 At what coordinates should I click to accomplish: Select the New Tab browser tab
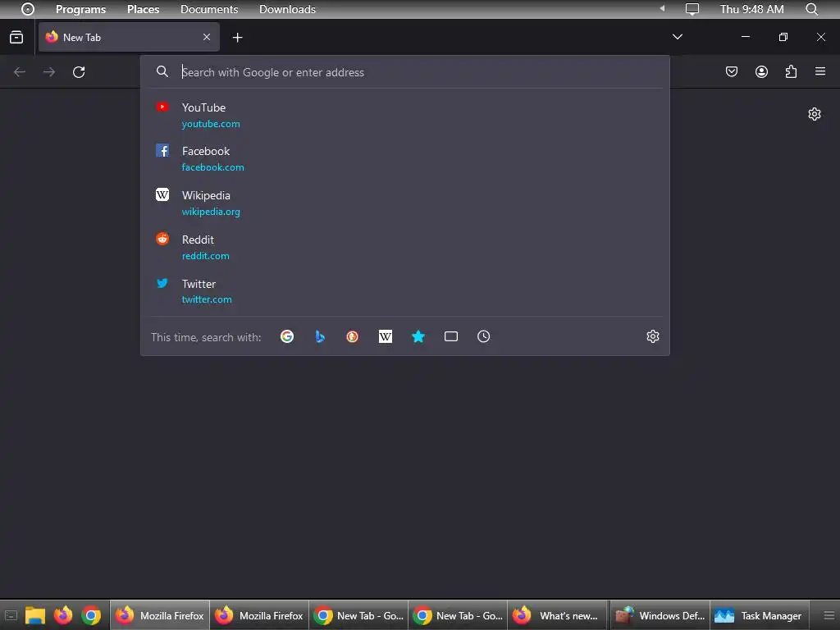129,37
